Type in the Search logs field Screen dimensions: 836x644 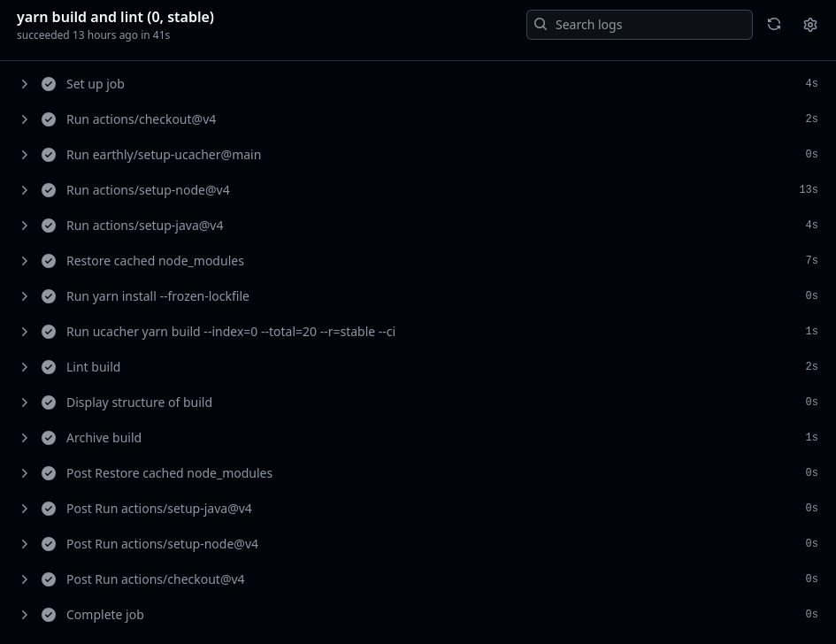coord(650,25)
